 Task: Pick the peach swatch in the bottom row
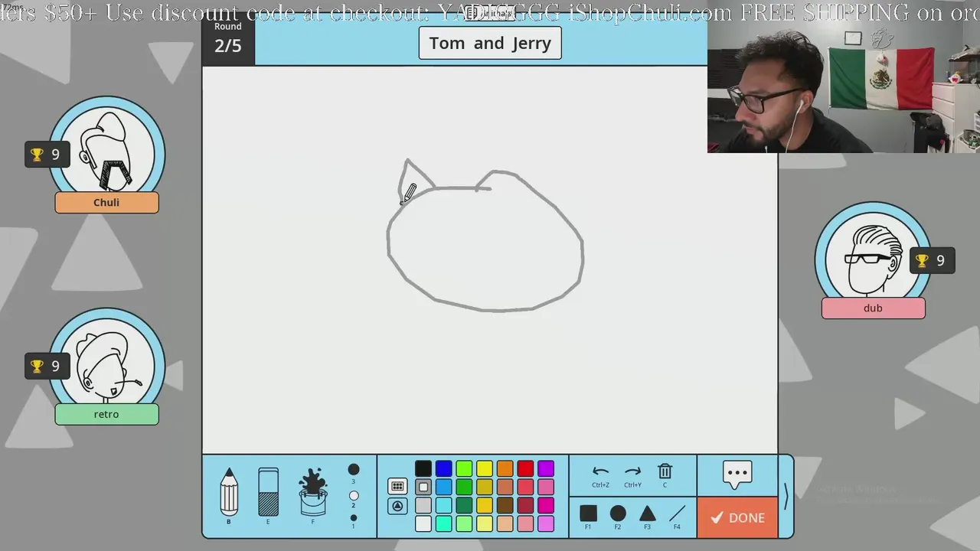coord(505,523)
